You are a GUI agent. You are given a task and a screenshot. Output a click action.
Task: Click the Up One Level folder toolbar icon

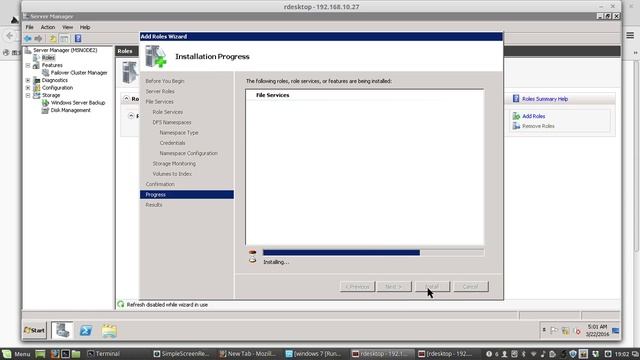tap(53, 39)
